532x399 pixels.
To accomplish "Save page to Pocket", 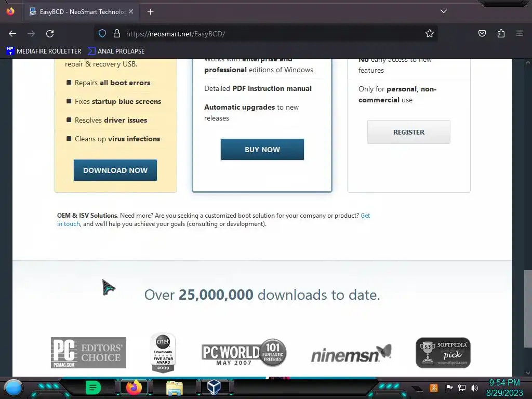I will tap(482, 33).
